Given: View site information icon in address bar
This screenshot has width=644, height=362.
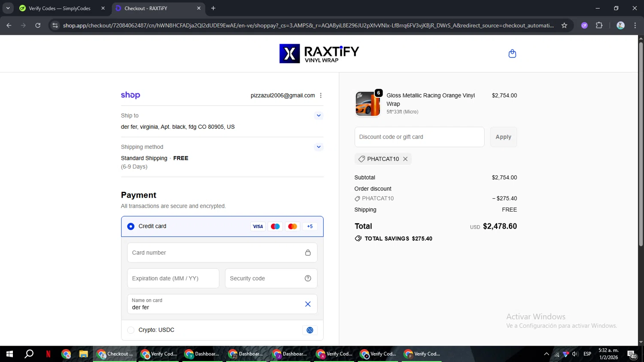Looking at the screenshot, I should coord(55,25).
